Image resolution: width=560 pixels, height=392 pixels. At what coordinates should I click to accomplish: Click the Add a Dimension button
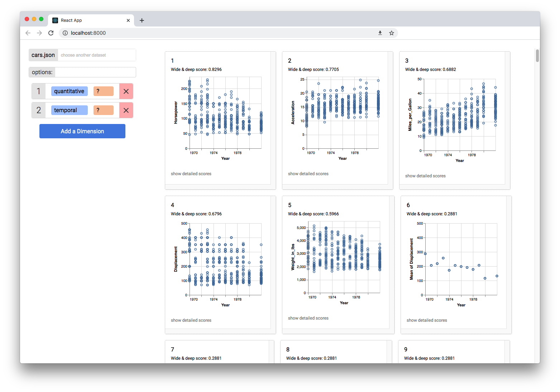point(82,131)
